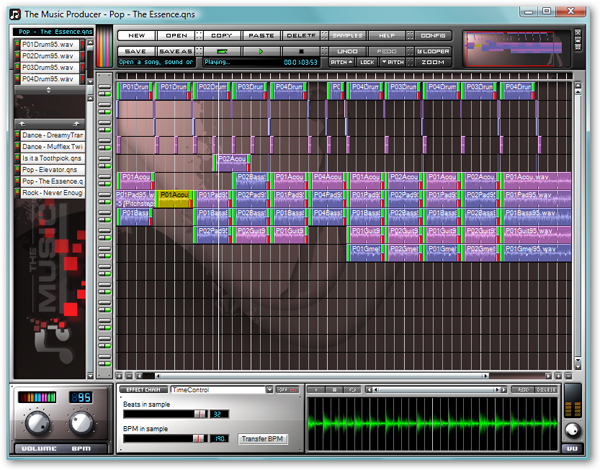Click the DELETE button
The image size is (600, 470).
[x=301, y=36]
